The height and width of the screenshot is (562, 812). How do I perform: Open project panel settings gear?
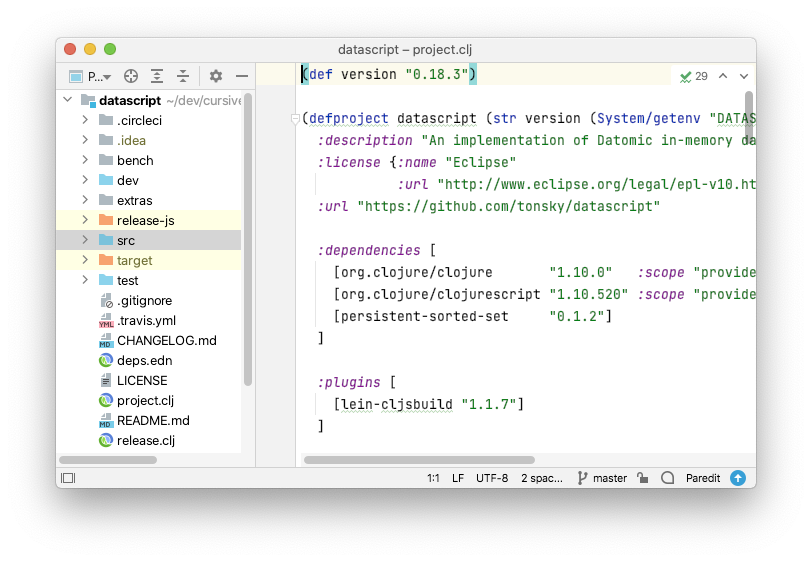click(x=215, y=76)
